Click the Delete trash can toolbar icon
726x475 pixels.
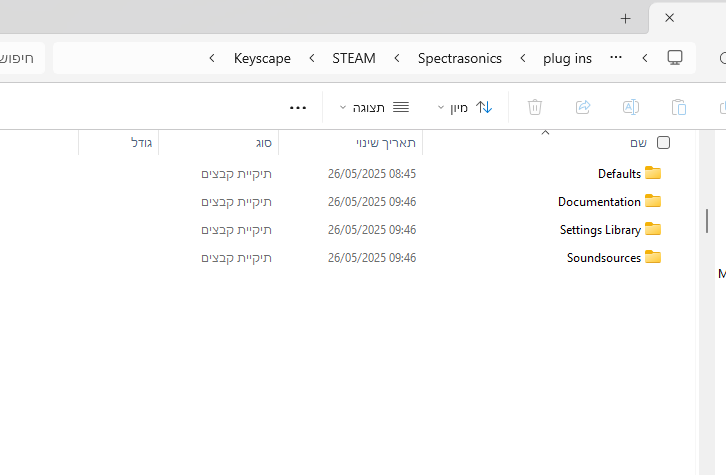[535, 107]
